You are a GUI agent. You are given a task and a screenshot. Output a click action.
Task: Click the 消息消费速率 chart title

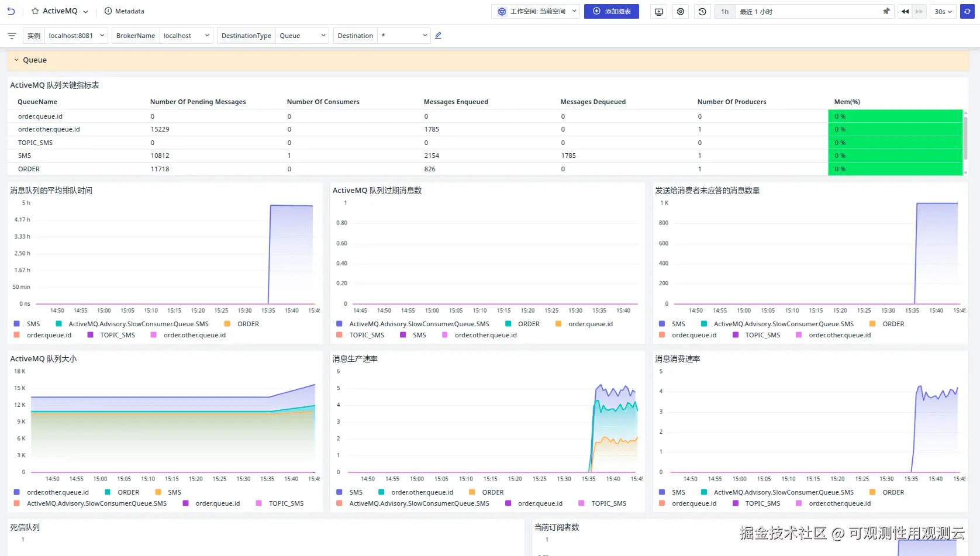point(678,359)
